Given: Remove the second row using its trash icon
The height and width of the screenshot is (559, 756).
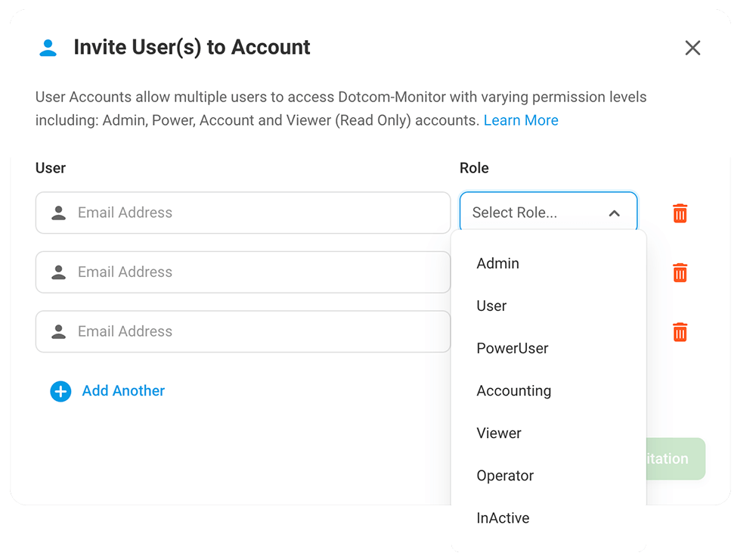Looking at the screenshot, I should pyautogui.click(x=679, y=272).
